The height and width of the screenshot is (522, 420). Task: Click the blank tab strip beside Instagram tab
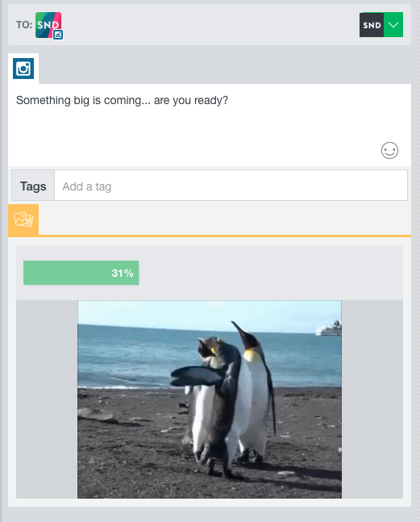(225, 69)
